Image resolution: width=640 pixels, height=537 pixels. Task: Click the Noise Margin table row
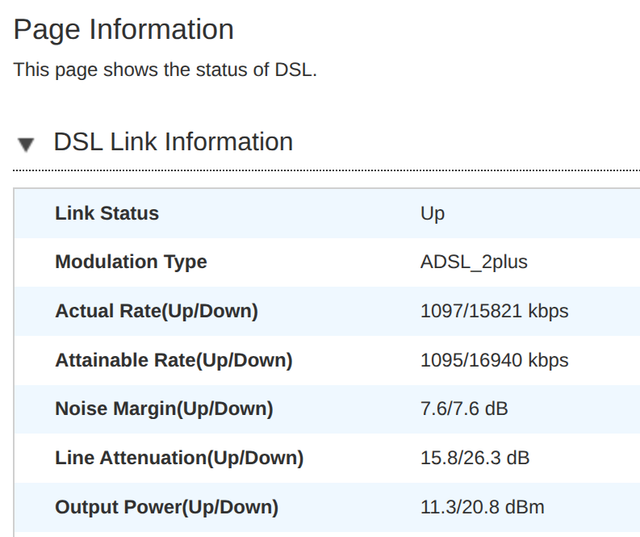click(327, 409)
